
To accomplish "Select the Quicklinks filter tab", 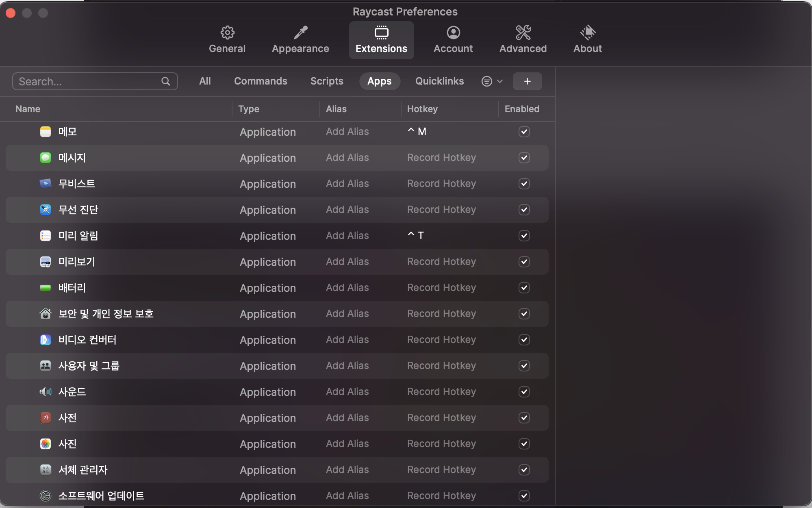I will (x=439, y=81).
